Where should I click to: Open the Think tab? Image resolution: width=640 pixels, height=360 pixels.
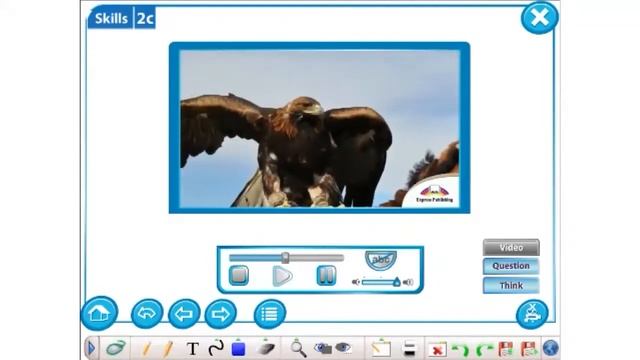[511, 285]
